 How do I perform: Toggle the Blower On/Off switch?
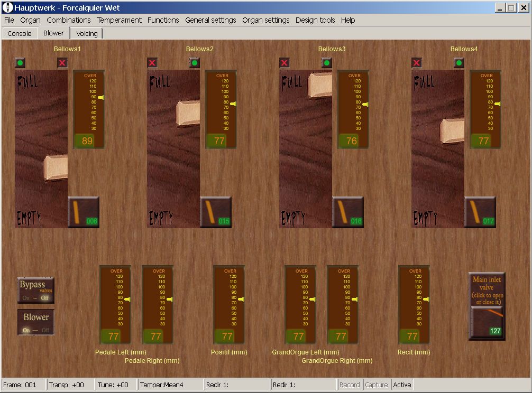pos(36,322)
